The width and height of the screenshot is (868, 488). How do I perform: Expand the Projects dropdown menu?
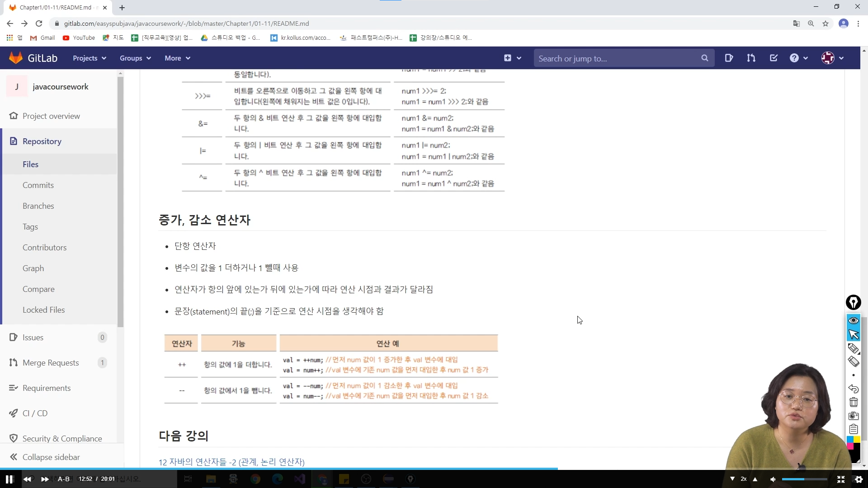(90, 58)
